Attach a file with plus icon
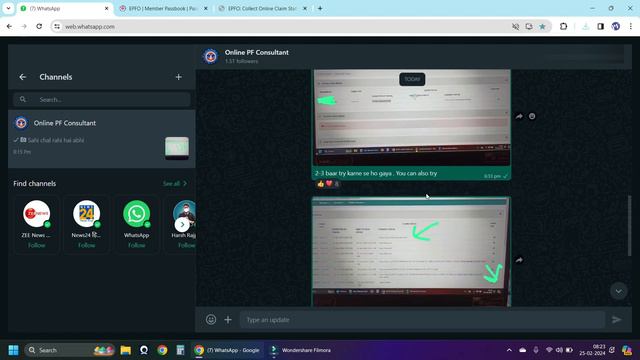This screenshot has height=360, width=640. [228, 320]
